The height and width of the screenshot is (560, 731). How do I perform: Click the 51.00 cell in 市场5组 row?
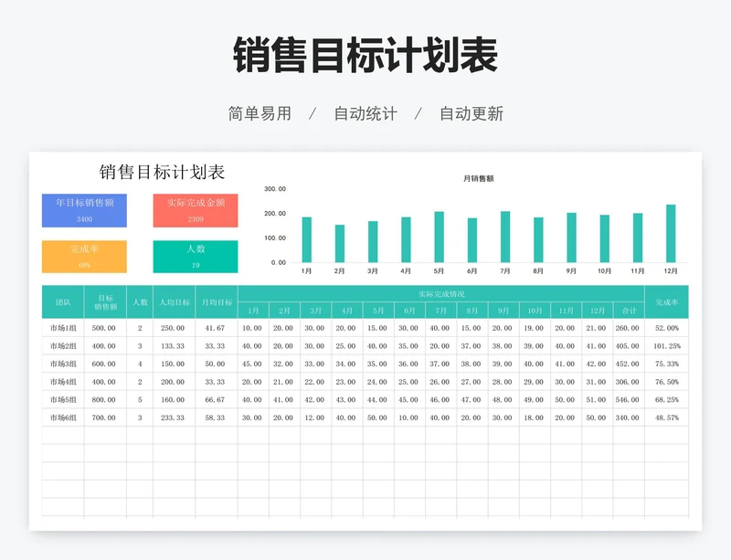point(597,399)
